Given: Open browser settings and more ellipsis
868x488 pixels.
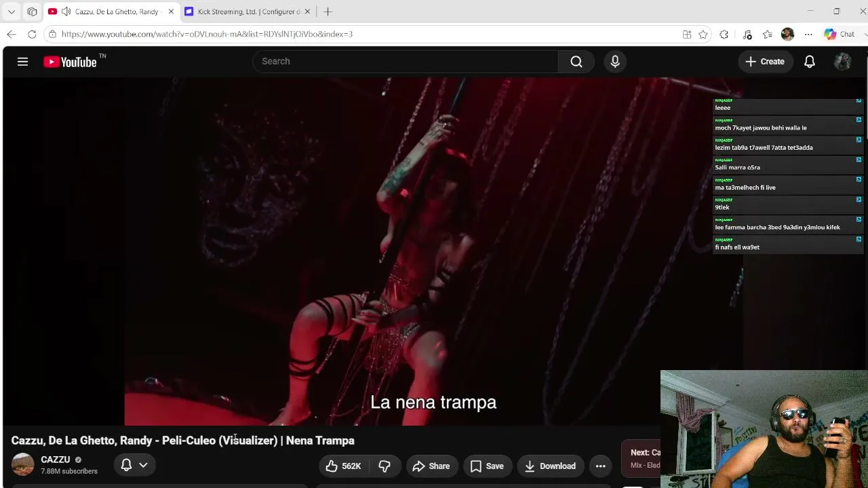Looking at the screenshot, I should tap(808, 35).
